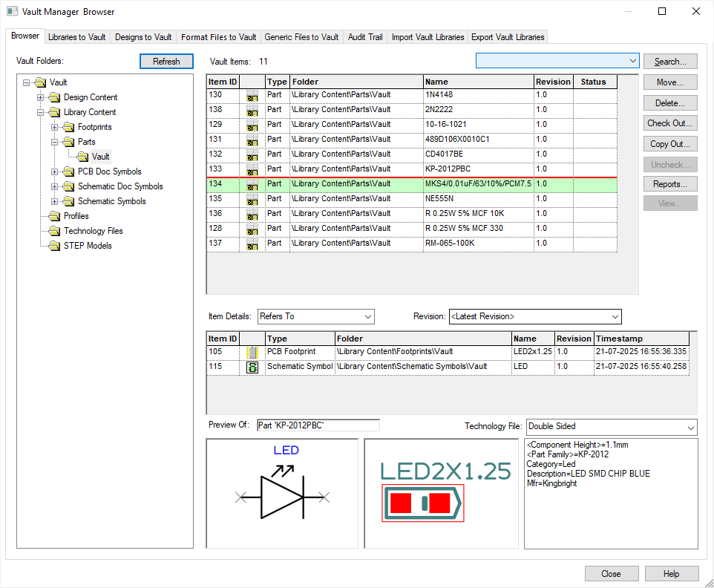This screenshot has width=714, height=588.
Task: Click the Profiles folder icon
Action: tap(54, 216)
